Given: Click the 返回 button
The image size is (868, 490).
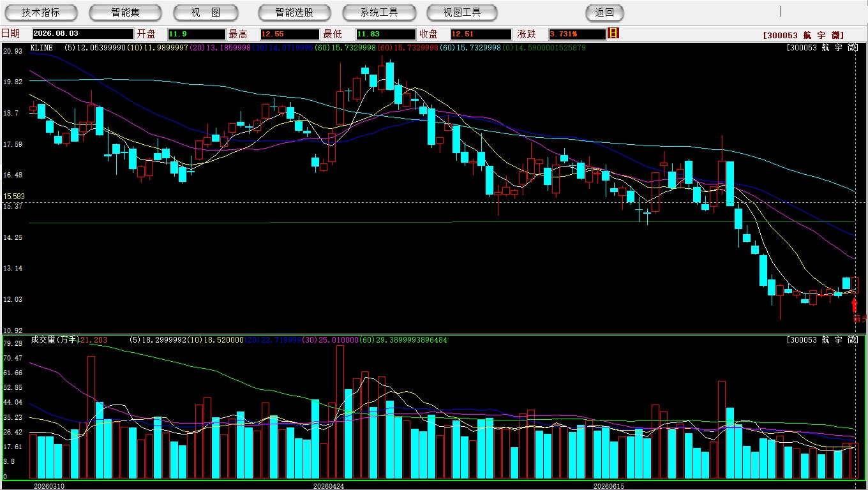Looking at the screenshot, I should [604, 12].
